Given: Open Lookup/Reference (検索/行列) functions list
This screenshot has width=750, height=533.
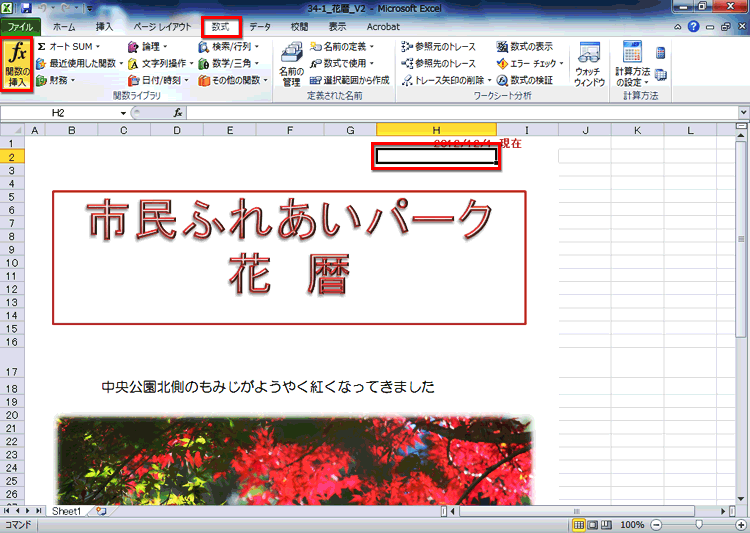Looking at the screenshot, I should click(x=229, y=46).
